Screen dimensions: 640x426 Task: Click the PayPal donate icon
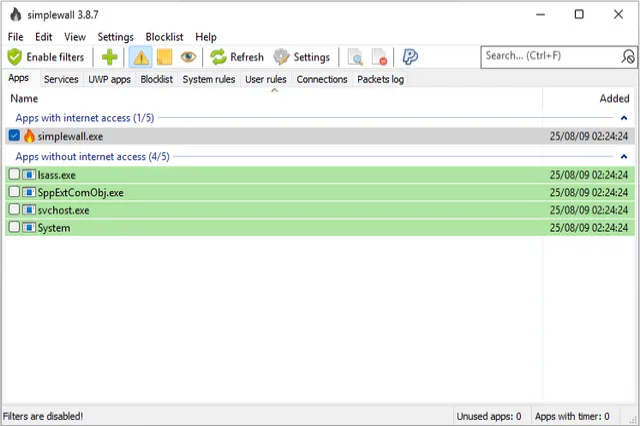coord(410,57)
